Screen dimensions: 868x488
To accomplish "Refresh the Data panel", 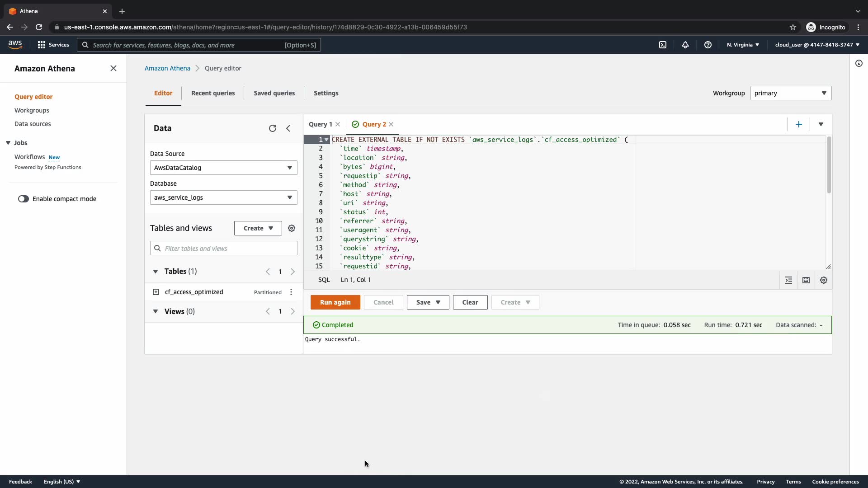I will coord(272,128).
